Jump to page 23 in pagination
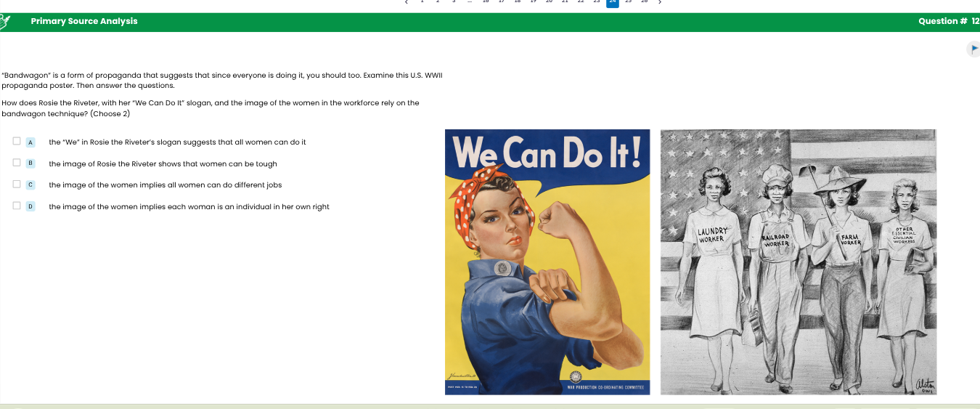This screenshot has height=409, width=980. [x=596, y=2]
